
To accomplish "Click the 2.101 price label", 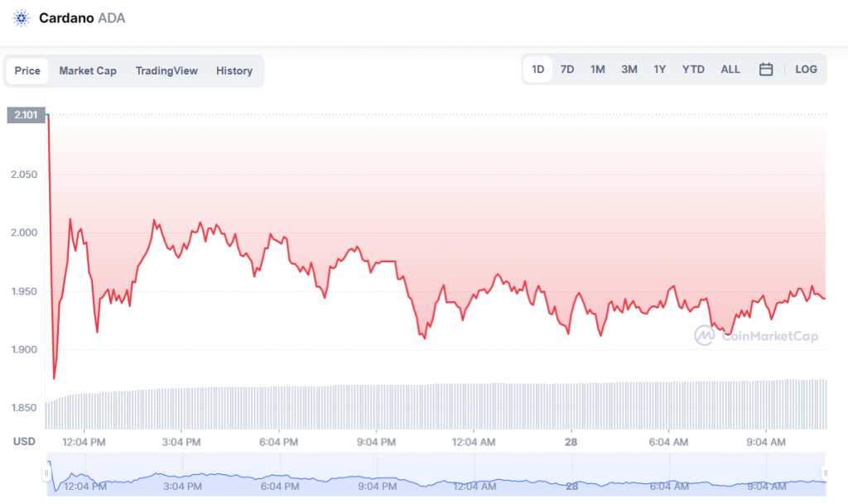I will click(x=26, y=114).
